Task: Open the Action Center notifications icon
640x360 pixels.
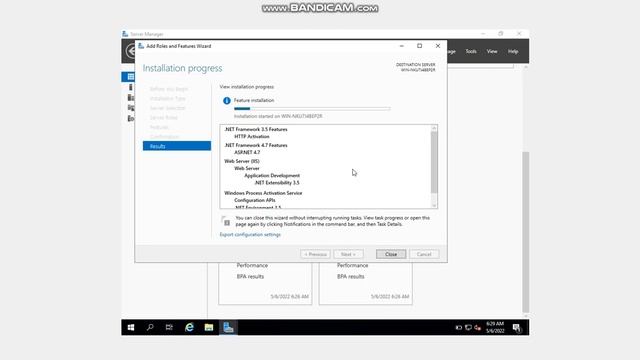Action: [x=517, y=328]
